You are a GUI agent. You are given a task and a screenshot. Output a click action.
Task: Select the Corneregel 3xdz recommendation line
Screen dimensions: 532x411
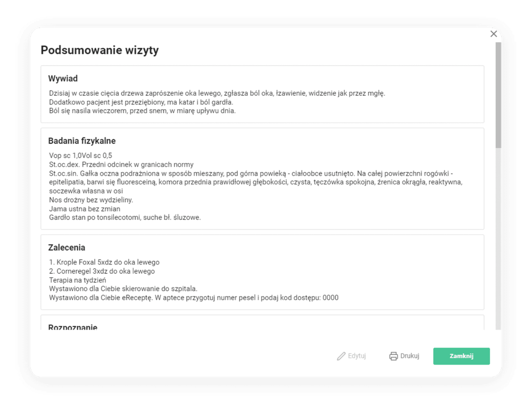[102, 272]
